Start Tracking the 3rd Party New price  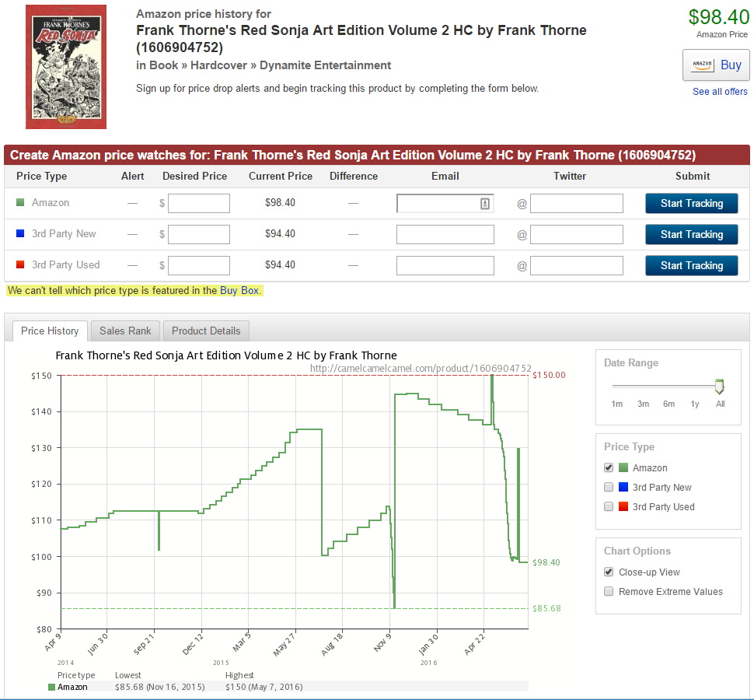(692, 234)
